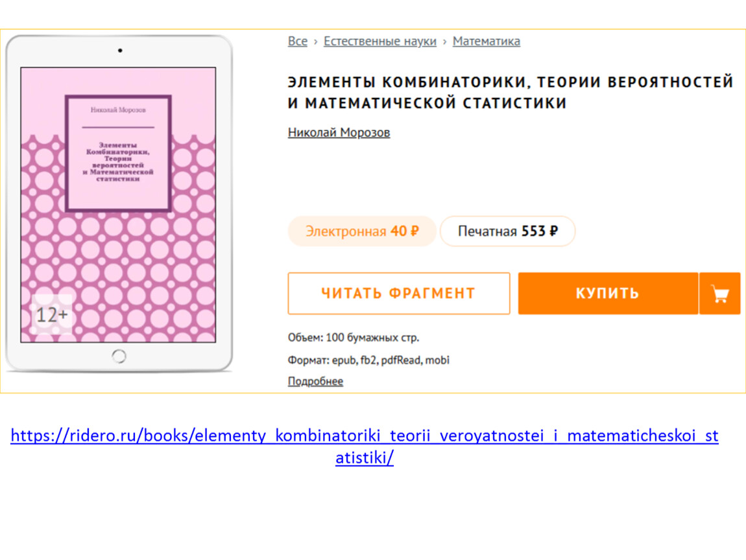Click the pink book cover thumbnail

point(118,205)
